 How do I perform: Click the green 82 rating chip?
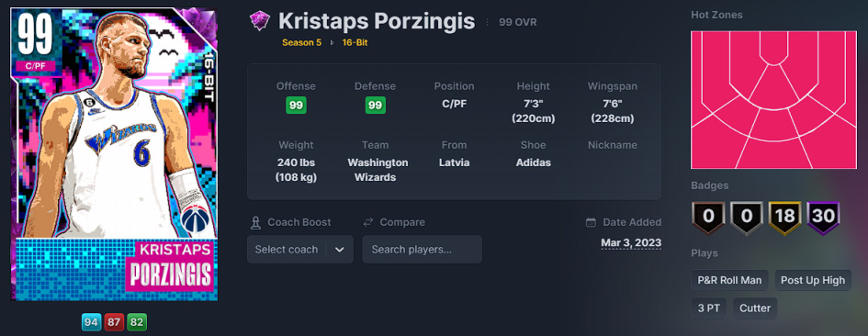137,321
